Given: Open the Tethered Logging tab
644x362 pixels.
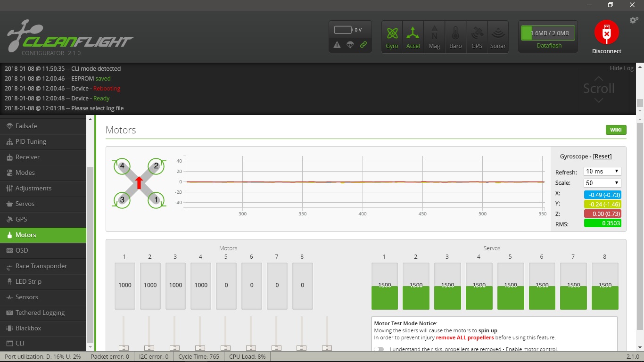Looking at the screenshot, I should pyautogui.click(x=43, y=313).
